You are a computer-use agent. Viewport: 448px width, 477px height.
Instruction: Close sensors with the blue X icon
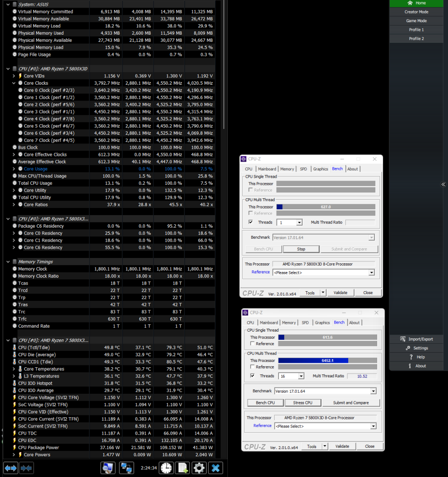point(216,467)
